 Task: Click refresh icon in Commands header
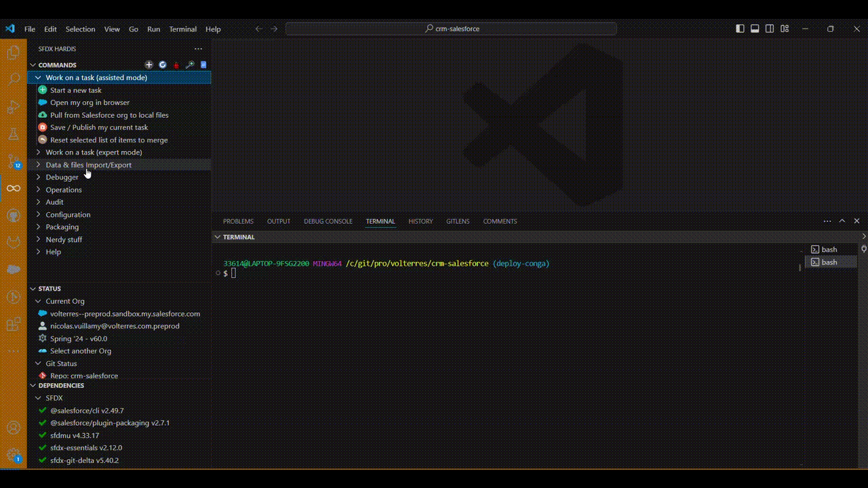(163, 65)
